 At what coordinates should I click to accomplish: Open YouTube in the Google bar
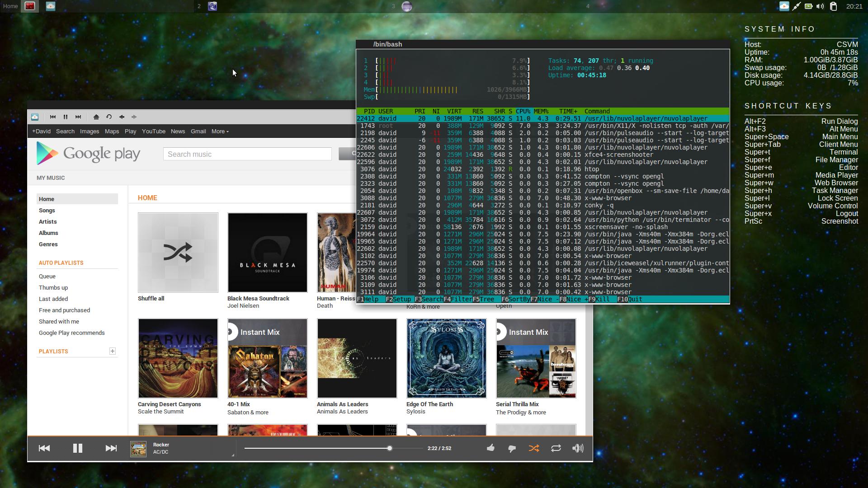click(x=154, y=131)
